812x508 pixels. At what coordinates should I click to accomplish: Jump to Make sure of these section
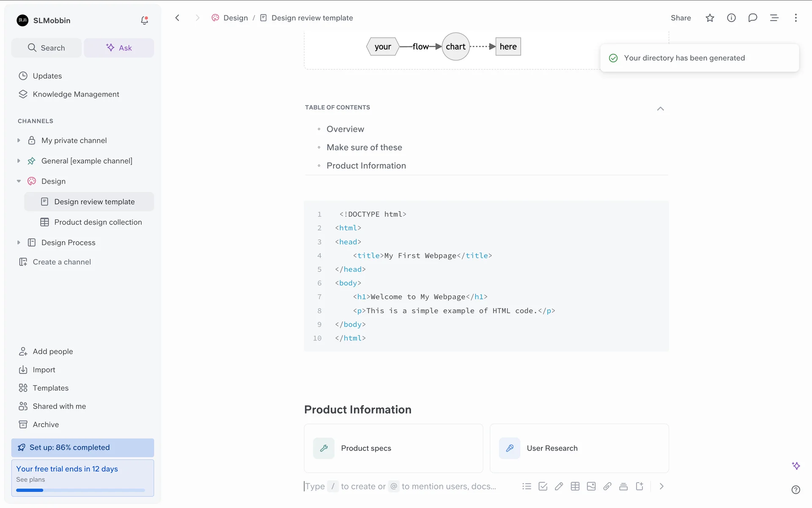coord(364,147)
